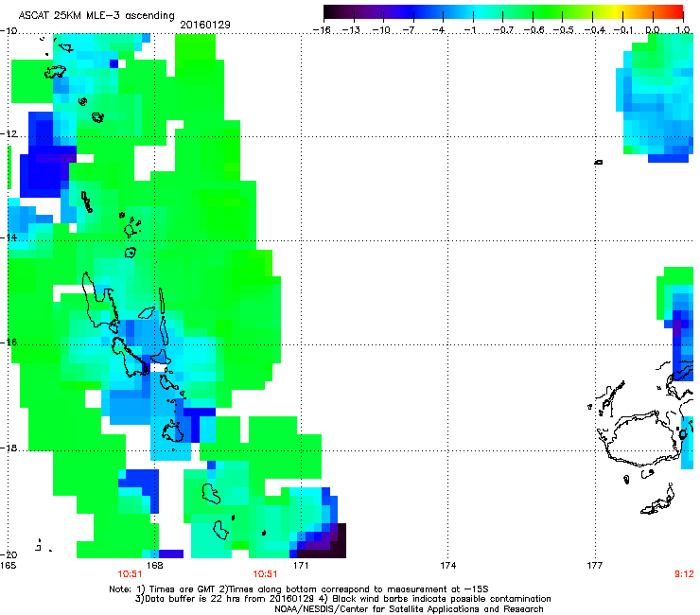This screenshot has width=700, height=615.
Task: Click the Espiritu Santo island outline
Action: point(100,301)
